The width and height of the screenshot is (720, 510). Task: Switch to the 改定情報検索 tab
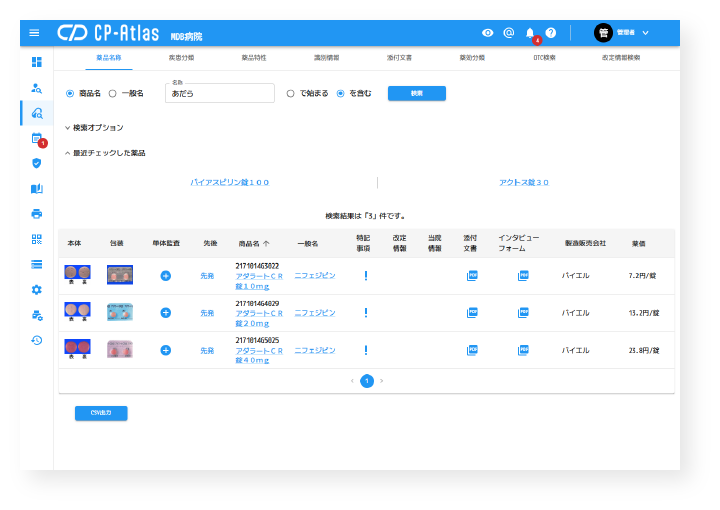(x=621, y=58)
